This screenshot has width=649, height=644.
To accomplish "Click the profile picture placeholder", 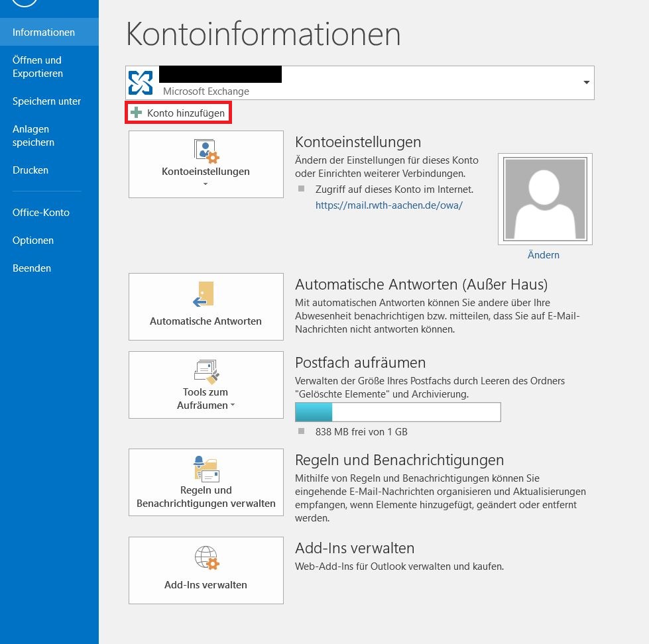I will tap(545, 199).
